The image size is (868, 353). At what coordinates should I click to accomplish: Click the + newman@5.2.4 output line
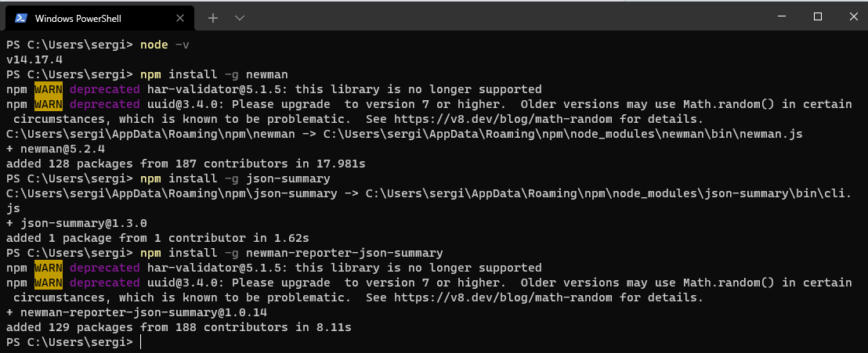point(56,149)
